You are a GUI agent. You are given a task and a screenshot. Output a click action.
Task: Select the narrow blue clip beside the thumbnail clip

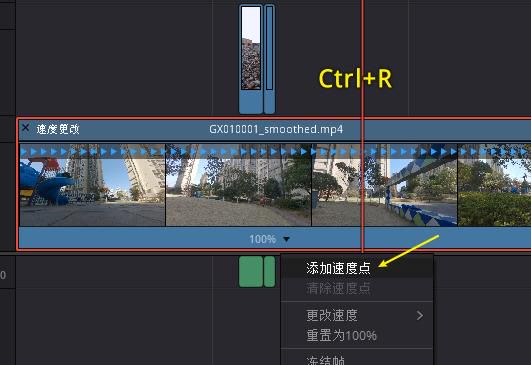coord(270,59)
